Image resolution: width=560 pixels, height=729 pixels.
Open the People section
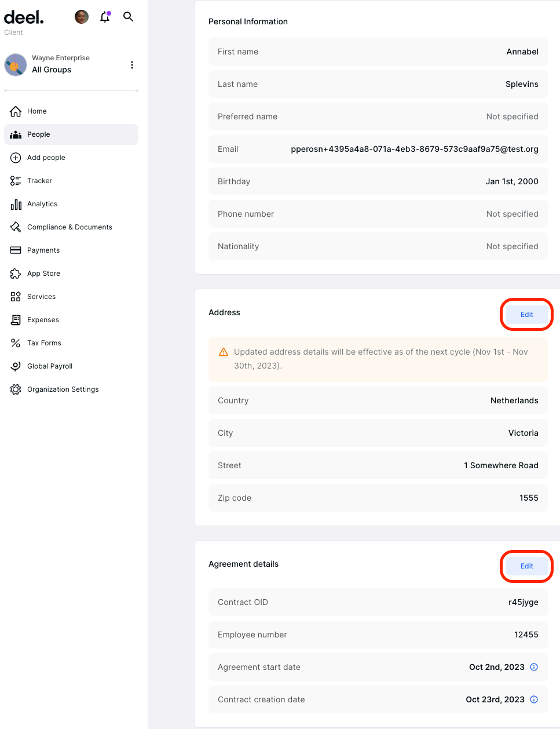38,134
